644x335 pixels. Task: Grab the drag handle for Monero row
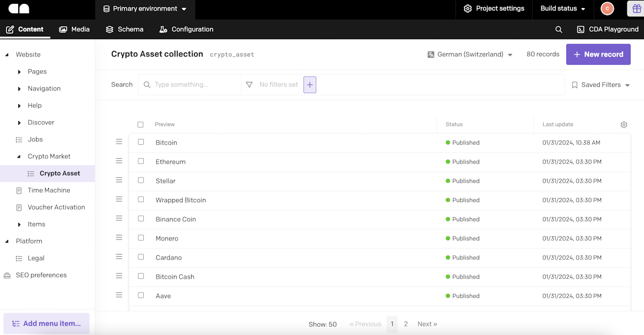click(x=119, y=237)
